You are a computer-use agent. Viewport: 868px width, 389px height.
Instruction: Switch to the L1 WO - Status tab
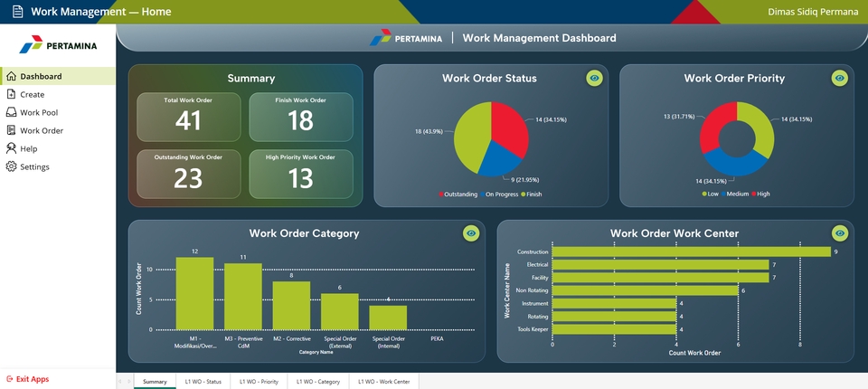(203, 382)
